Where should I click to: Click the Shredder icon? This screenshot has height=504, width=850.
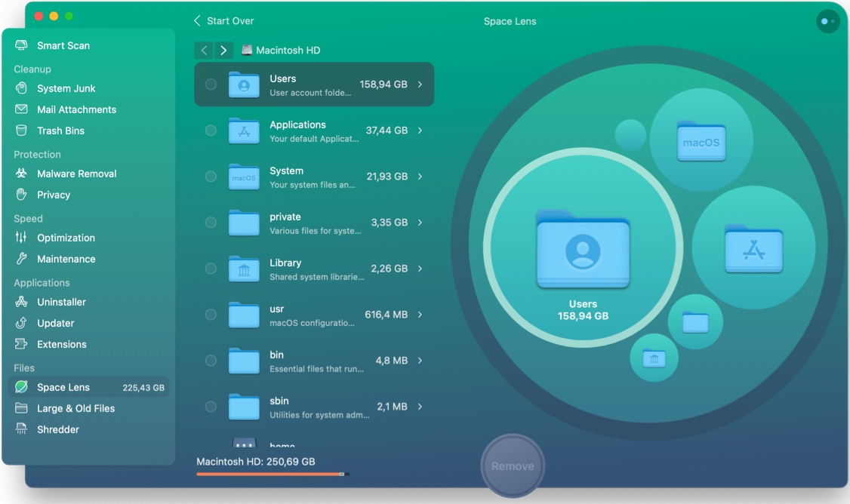coord(21,429)
